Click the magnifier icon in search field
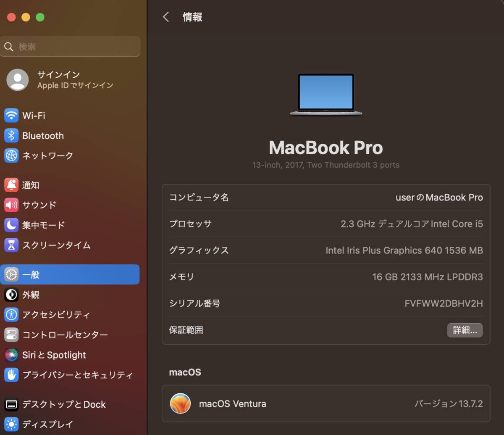This screenshot has width=504, height=435. (9, 47)
